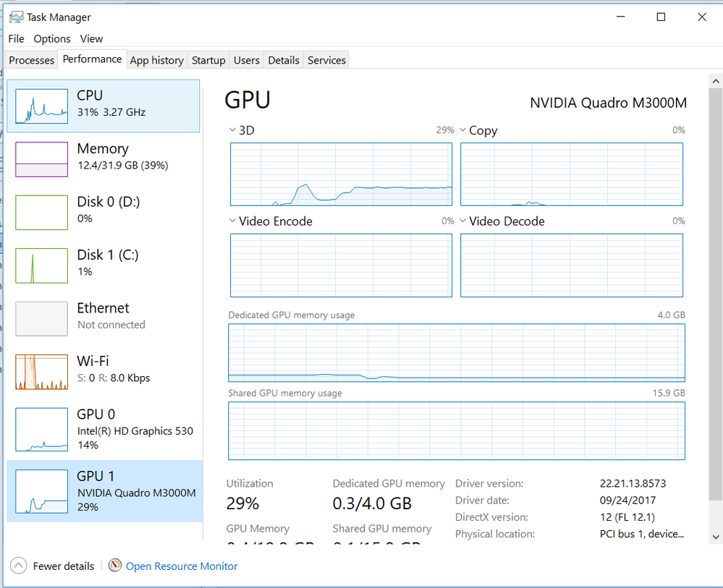
Task: Click the Shared GPU memory usage graph
Action: tap(457, 431)
